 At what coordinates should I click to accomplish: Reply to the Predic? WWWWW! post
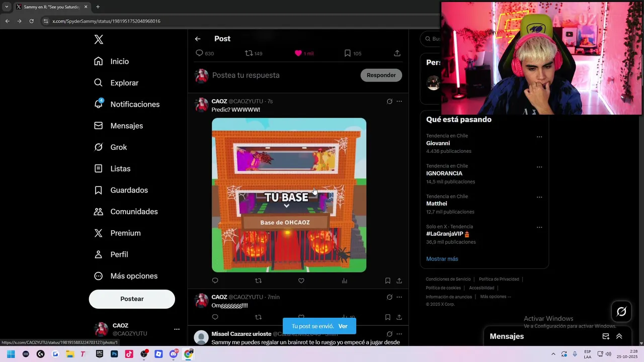pos(215,281)
